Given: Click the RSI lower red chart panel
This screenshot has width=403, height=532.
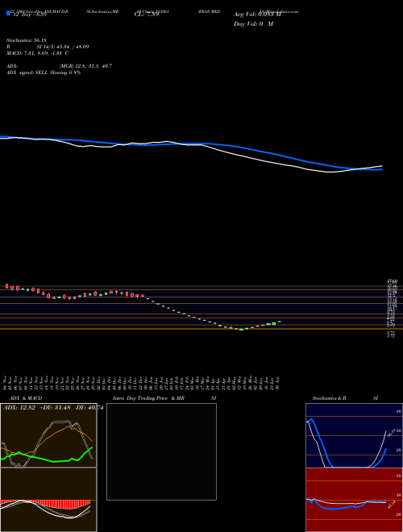Looking at the screenshot, I should pos(354,500).
